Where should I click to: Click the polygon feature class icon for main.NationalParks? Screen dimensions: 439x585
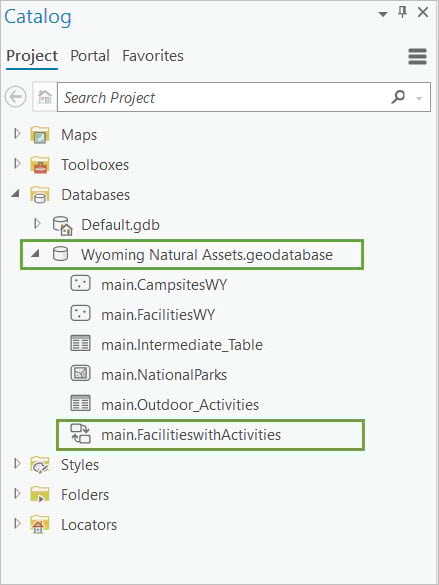[80, 373]
